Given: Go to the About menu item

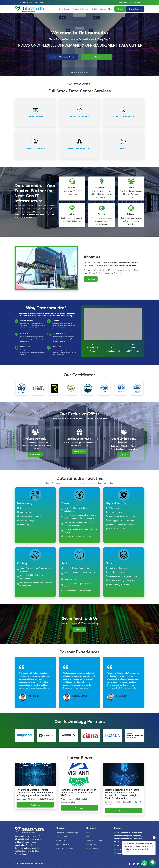Looking at the screenshot, I should [x=110, y=9].
